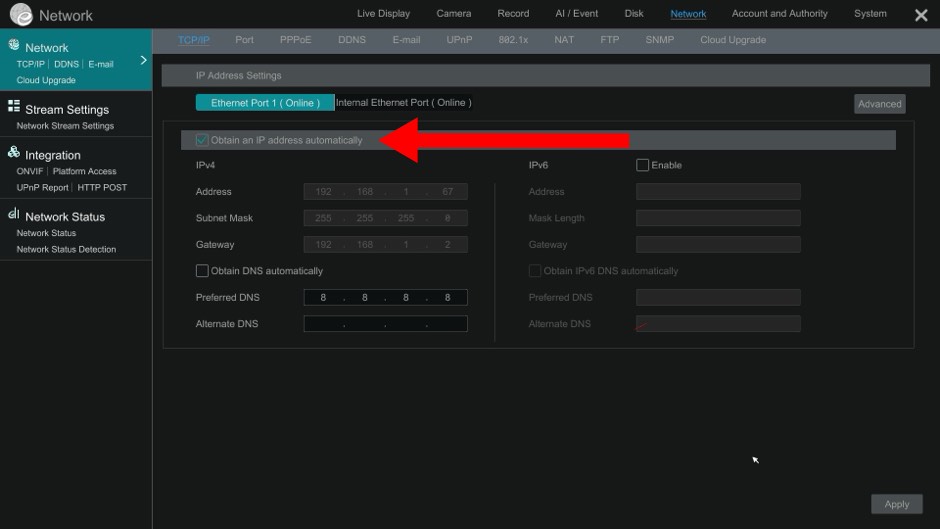This screenshot has height=529, width=940.
Task: Click the Integration icon in sidebar
Action: (x=14, y=152)
